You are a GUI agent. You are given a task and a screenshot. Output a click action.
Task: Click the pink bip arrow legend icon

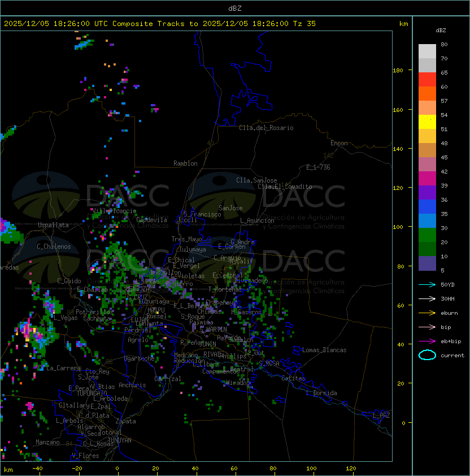[x=427, y=327]
